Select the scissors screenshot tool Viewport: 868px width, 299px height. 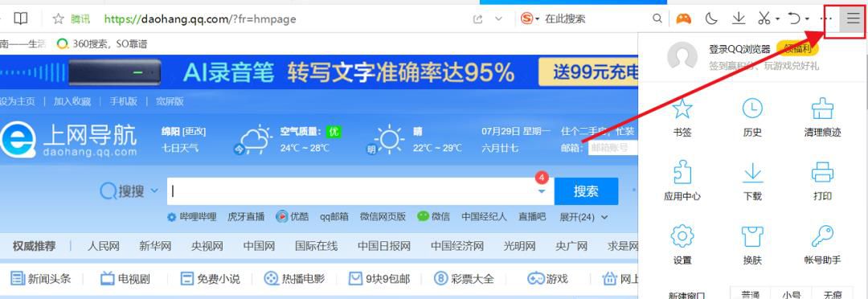764,18
